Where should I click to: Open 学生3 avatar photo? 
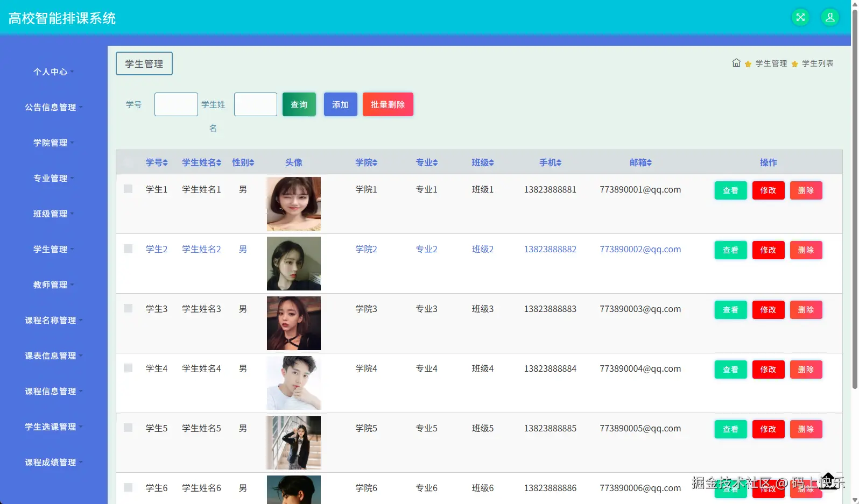pyautogui.click(x=294, y=323)
